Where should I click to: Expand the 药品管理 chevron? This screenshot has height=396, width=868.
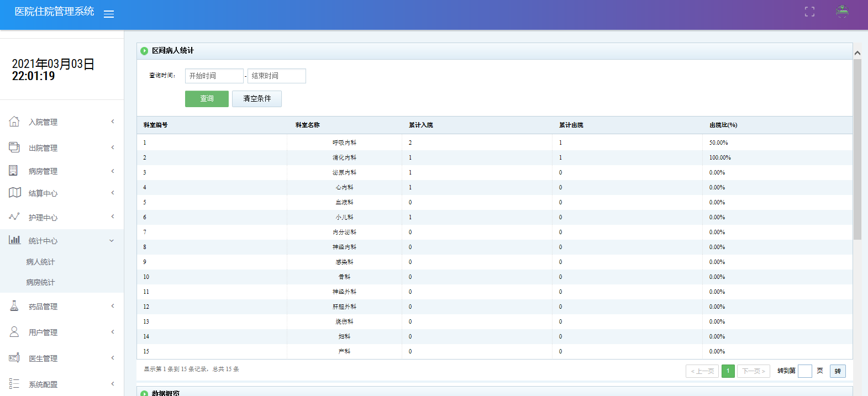coord(113,306)
